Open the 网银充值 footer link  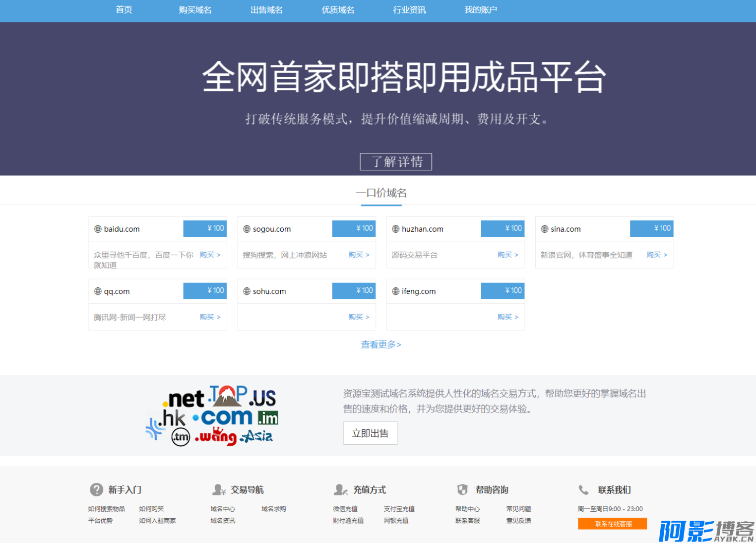pyautogui.click(x=396, y=521)
